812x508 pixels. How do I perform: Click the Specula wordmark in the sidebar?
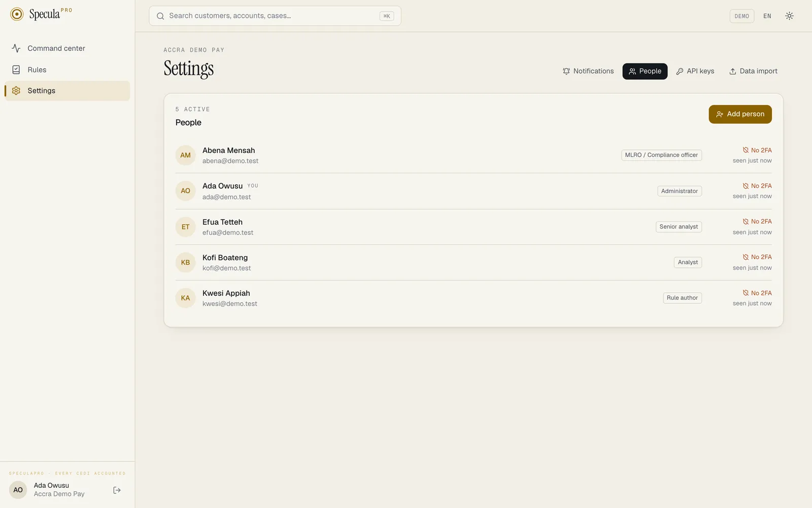click(x=45, y=14)
